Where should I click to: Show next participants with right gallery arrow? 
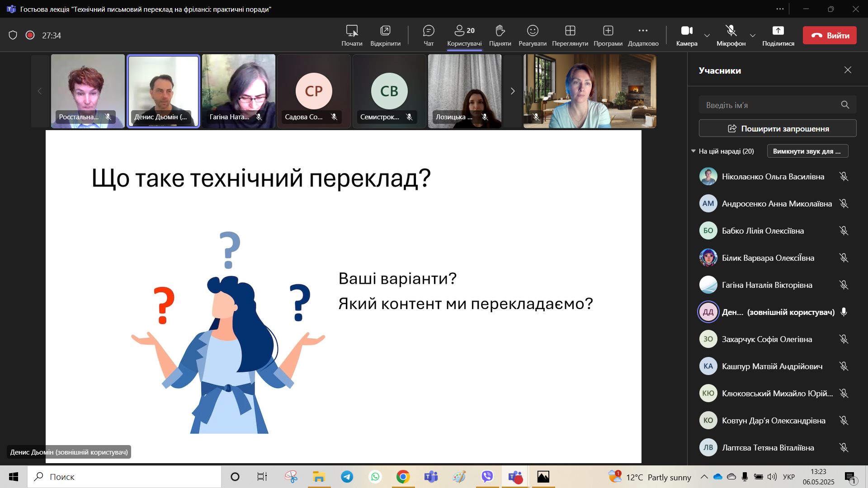[x=512, y=91]
